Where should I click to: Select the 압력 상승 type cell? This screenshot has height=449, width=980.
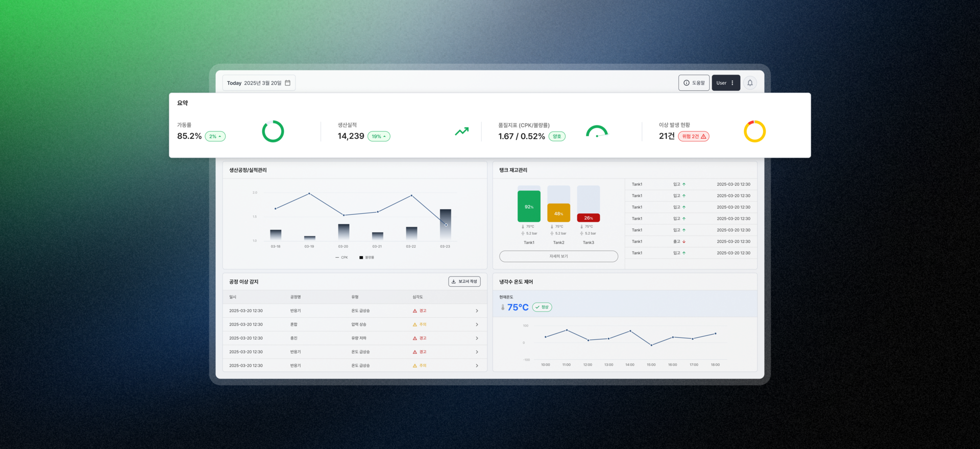[x=359, y=325]
